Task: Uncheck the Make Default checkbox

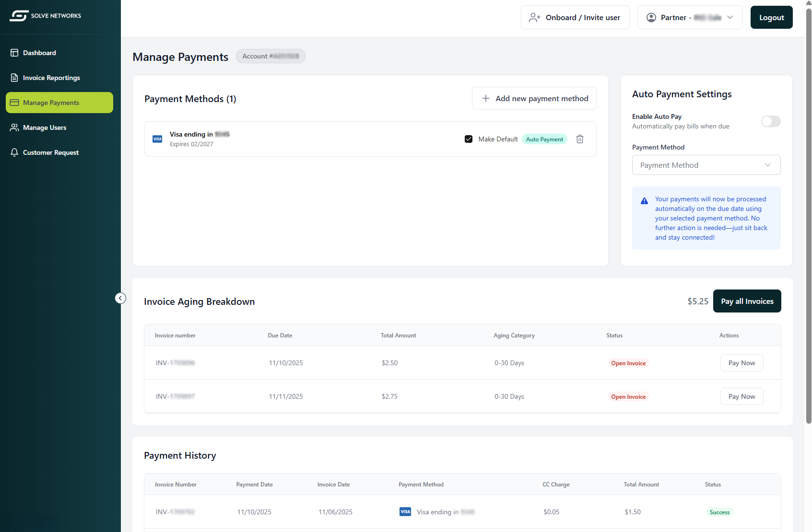Action: (x=469, y=139)
